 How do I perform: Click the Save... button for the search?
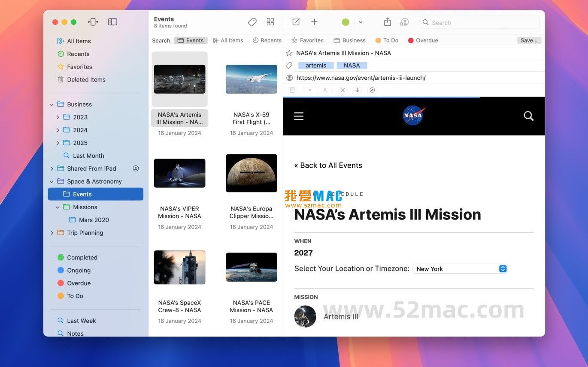click(528, 40)
